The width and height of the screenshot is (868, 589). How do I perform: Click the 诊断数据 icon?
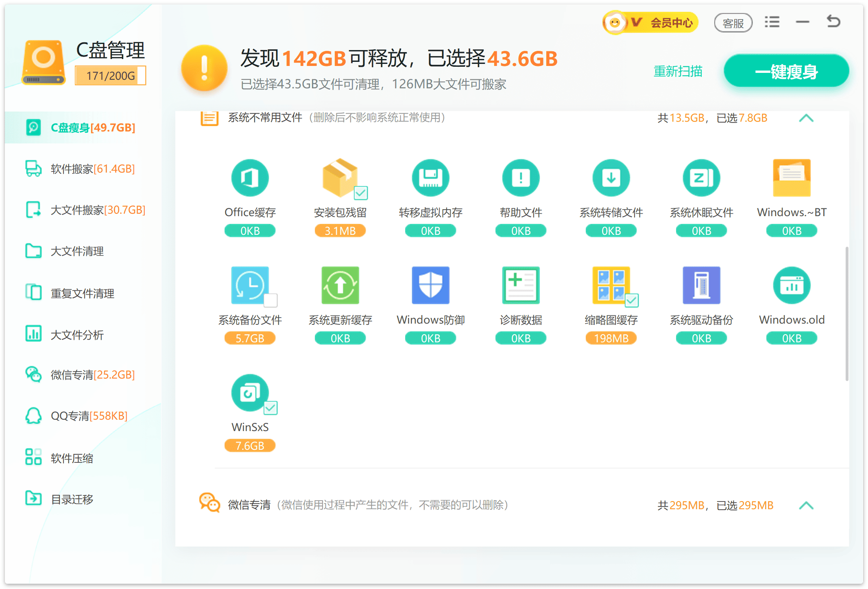(x=521, y=285)
